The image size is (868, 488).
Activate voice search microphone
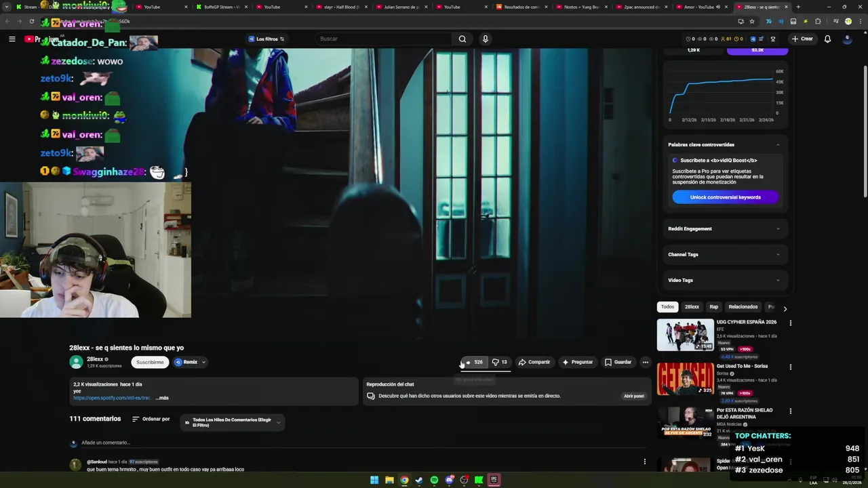(x=485, y=39)
